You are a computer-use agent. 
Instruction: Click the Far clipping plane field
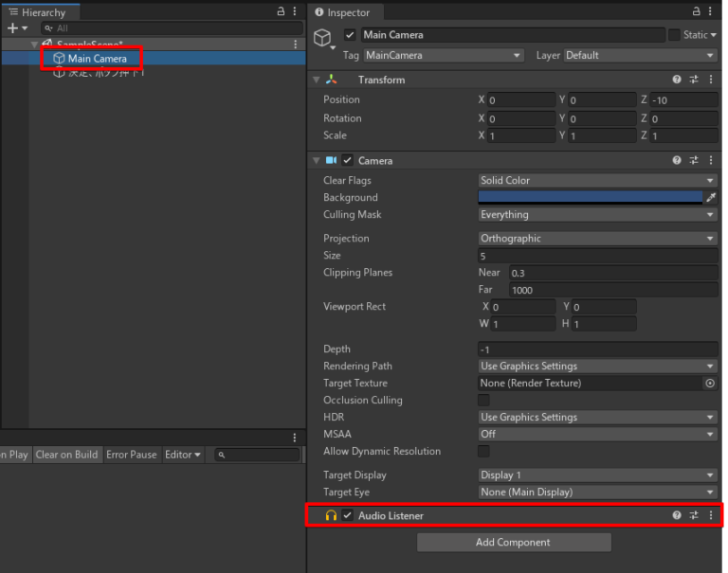click(613, 291)
